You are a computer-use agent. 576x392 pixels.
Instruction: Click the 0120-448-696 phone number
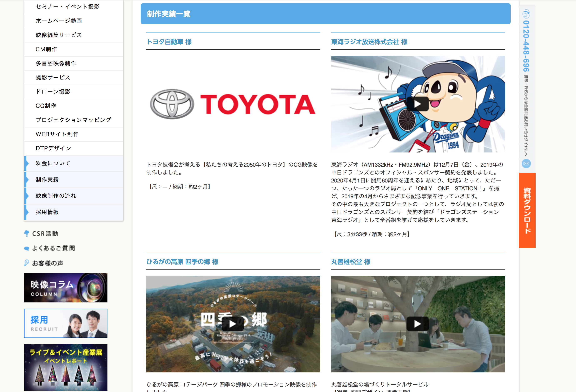(x=526, y=46)
